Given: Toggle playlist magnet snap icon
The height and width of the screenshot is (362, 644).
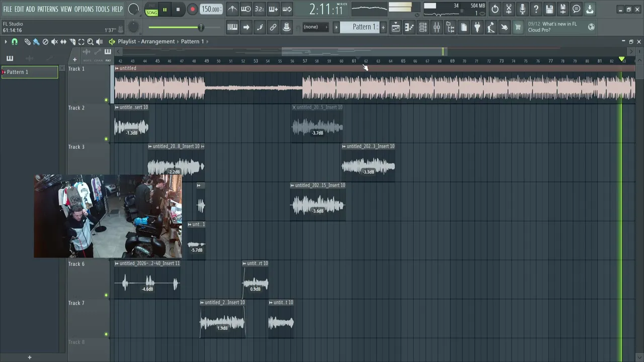Looking at the screenshot, I should (x=15, y=42).
